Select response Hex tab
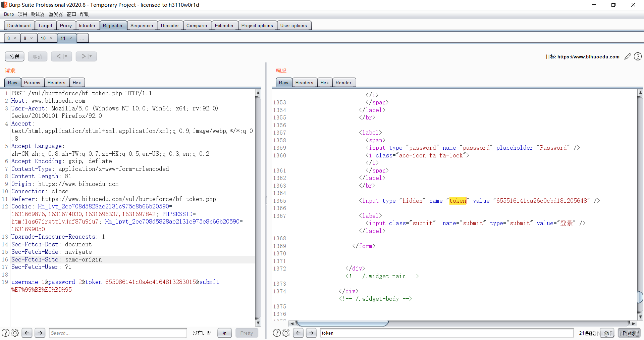 (325, 83)
